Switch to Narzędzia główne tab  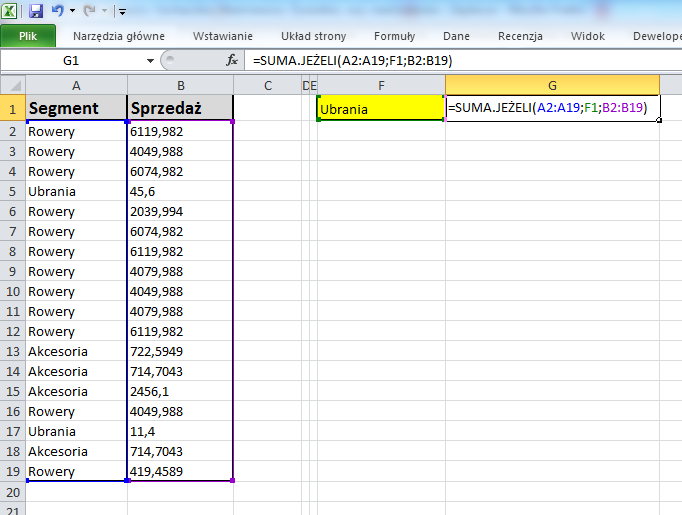[x=119, y=36]
